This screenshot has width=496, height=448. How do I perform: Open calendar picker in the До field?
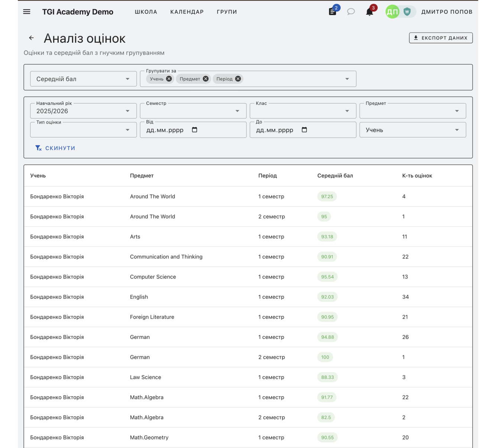tap(304, 130)
